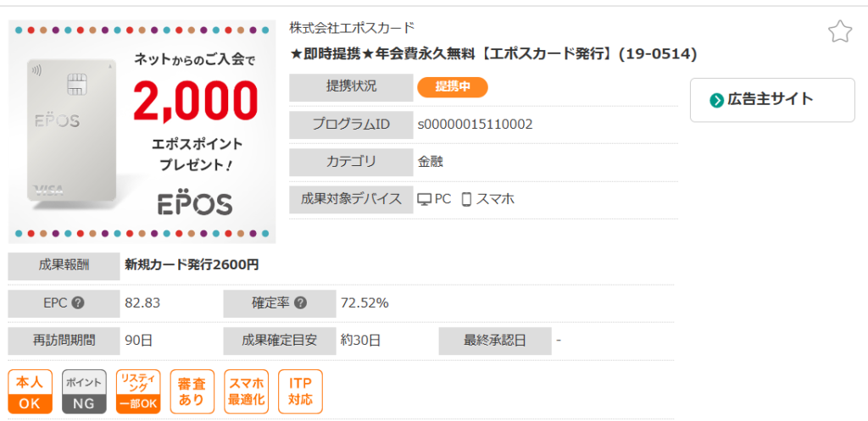Click the arrow icon on 広告主サイト
The image size is (868, 421).
point(717,100)
